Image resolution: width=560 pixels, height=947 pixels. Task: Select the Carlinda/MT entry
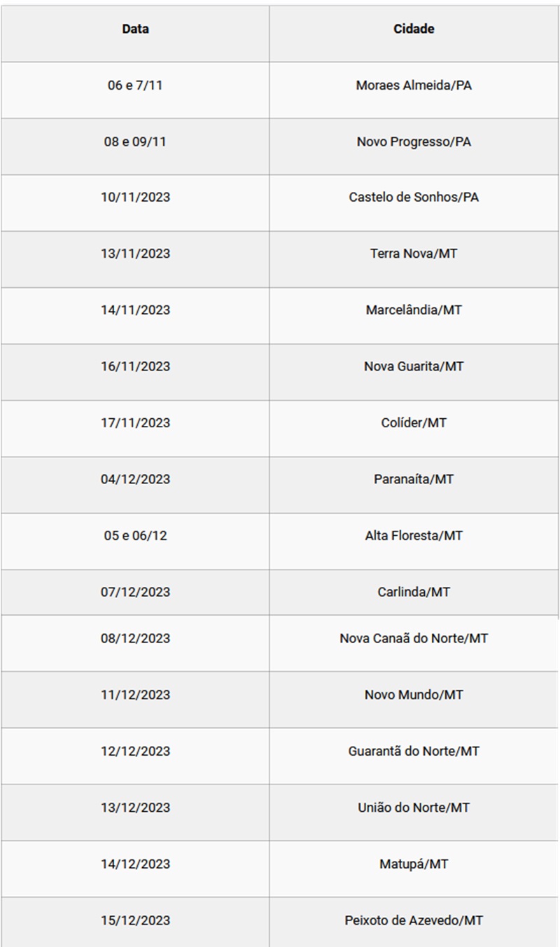click(x=414, y=593)
